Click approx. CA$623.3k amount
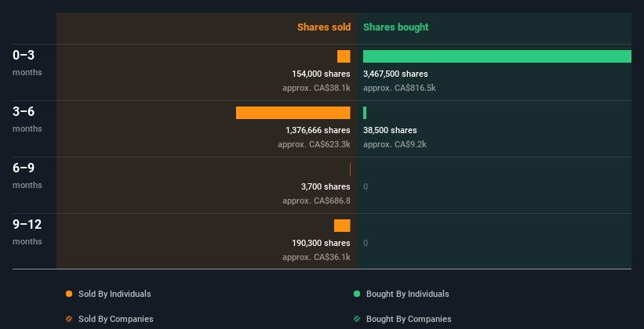This screenshot has width=644, height=329. tap(314, 144)
